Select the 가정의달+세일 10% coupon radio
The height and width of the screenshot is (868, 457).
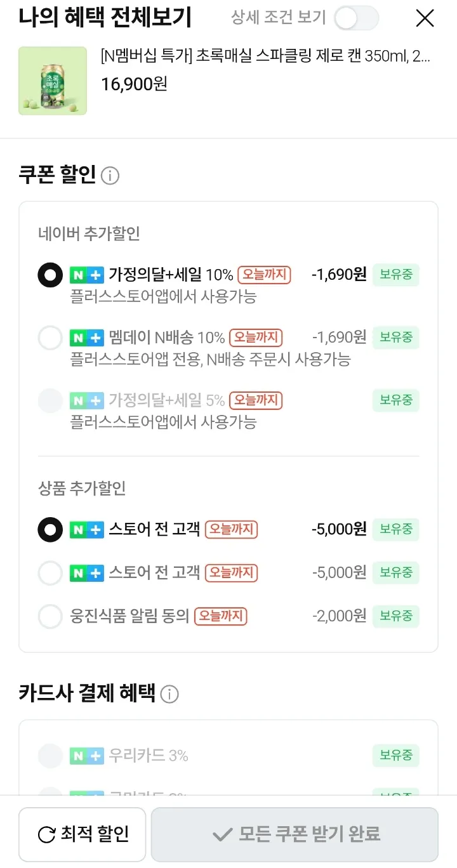coord(51,275)
